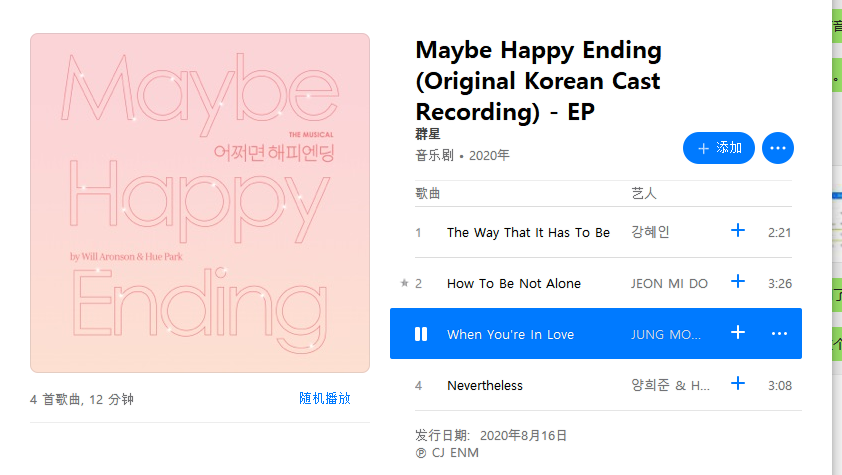
Task: Select track The Way That It Has To Be
Action: coord(528,232)
